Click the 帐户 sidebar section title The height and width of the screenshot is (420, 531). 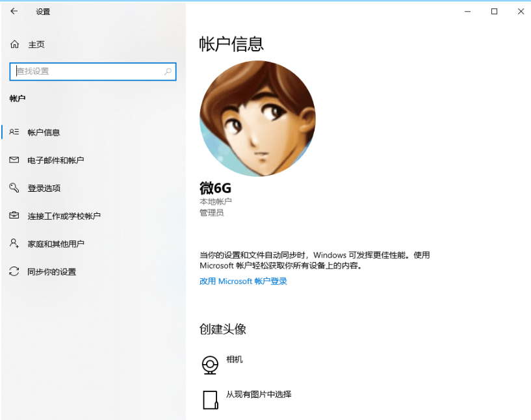pos(18,99)
